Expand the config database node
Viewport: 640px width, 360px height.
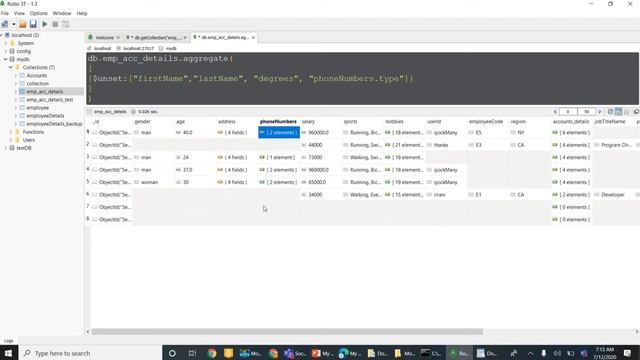click(6, 51)
